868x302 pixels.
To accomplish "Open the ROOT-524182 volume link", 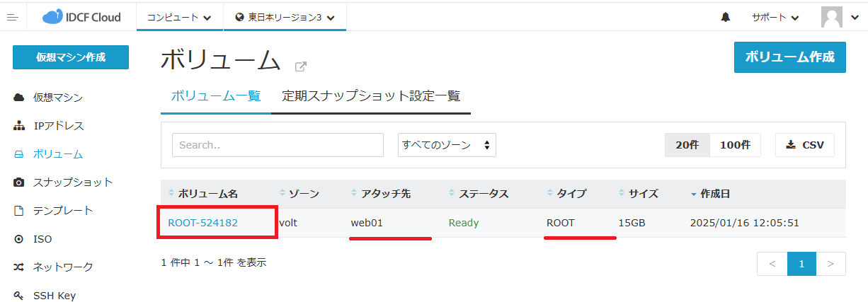I will [202, 223].
